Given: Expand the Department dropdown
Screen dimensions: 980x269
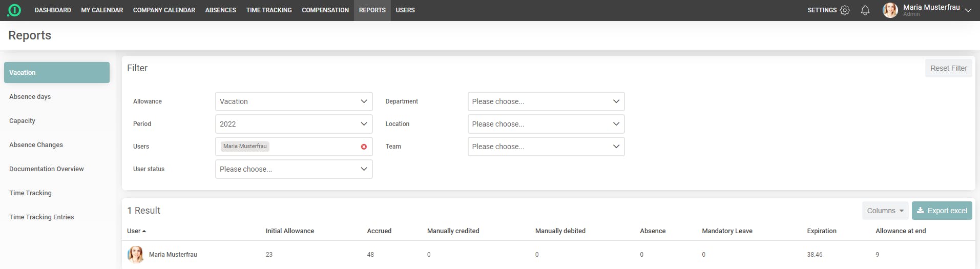Looking at the screenshot, I should [x=546, y=101].
